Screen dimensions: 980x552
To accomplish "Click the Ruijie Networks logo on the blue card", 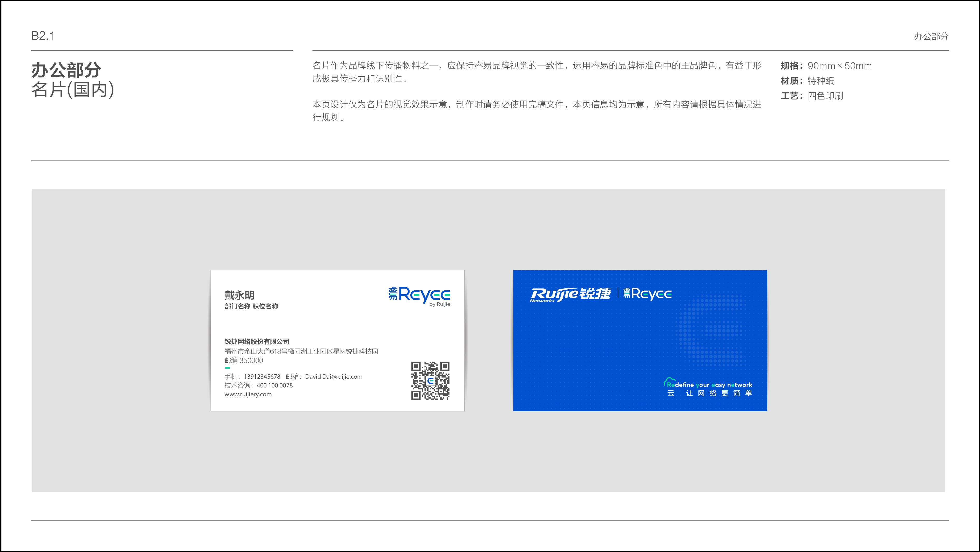I will [x=570, y=295].
